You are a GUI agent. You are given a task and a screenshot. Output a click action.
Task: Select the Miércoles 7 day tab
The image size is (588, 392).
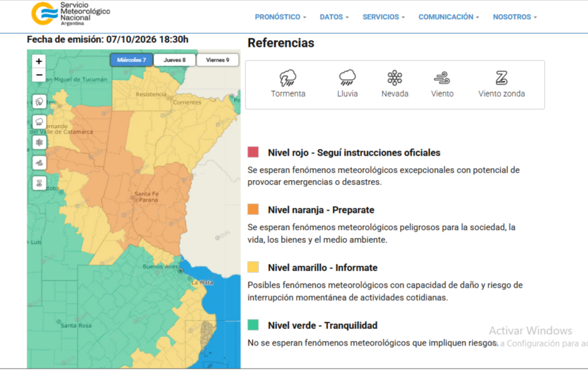pos(131,60)
